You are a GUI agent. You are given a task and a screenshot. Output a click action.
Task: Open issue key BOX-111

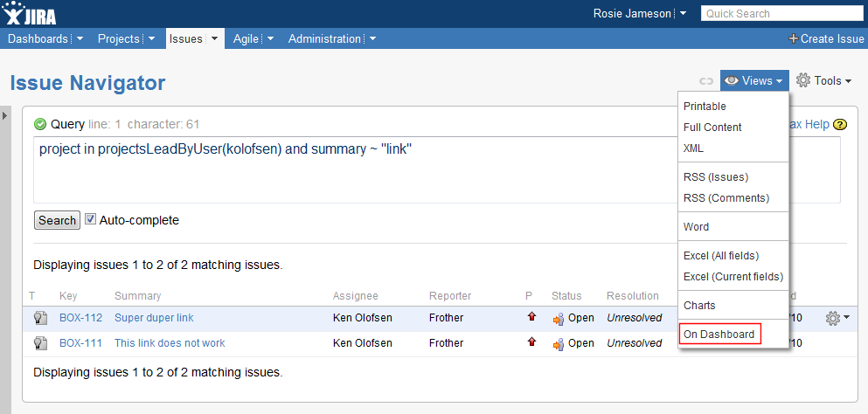click(x=80, y=342)
